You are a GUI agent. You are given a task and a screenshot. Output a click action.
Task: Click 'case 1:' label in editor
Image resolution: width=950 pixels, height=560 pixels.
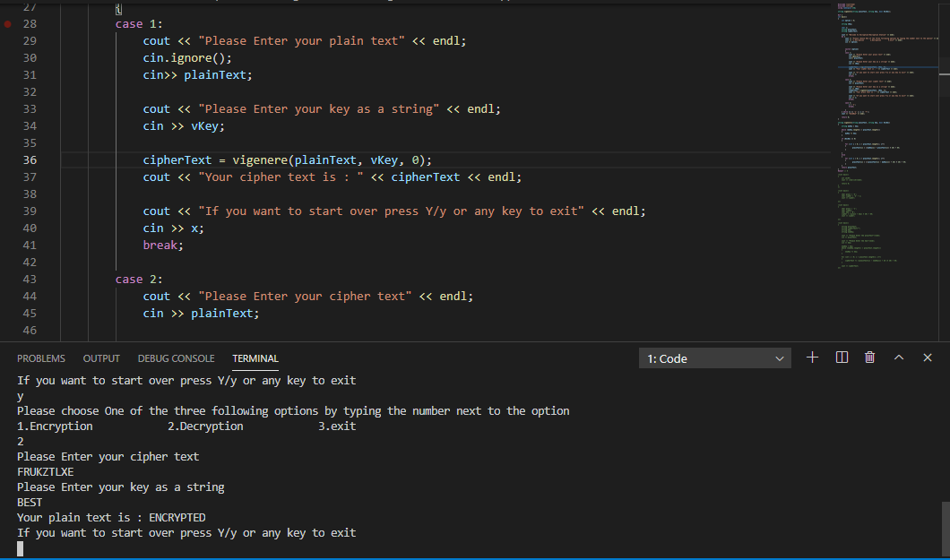tap(139, 24)
